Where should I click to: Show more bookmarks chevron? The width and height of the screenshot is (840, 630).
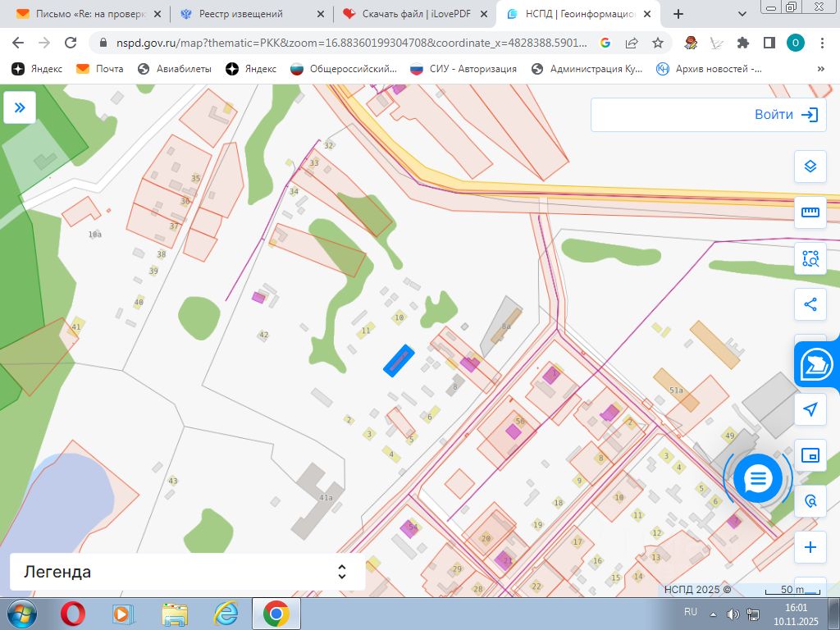pos(820,69)
